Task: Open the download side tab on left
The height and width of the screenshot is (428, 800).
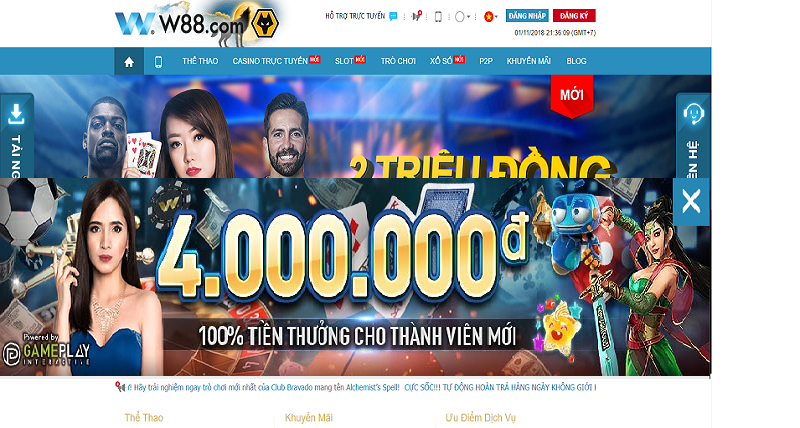Action: pyautogui.click(x=17, y=136)
